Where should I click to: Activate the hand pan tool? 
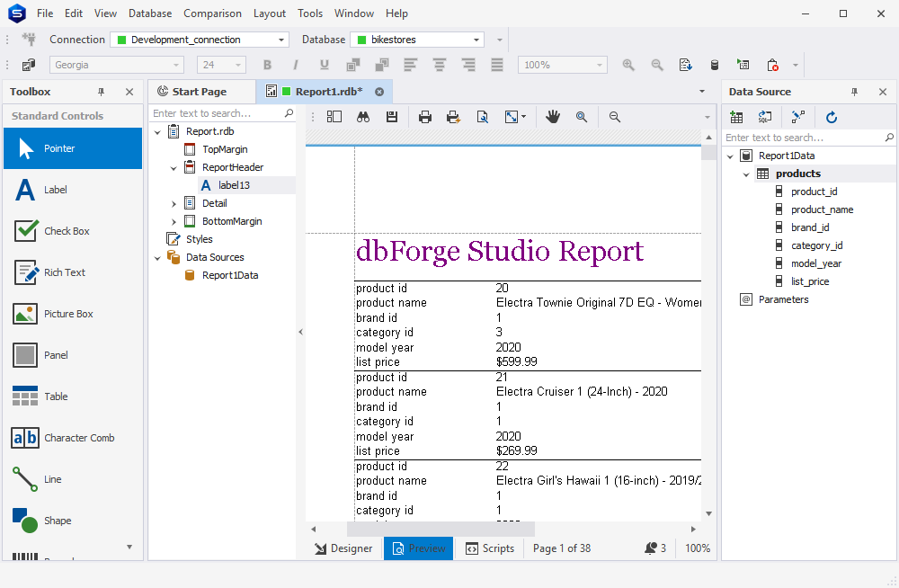coord(553,117)
